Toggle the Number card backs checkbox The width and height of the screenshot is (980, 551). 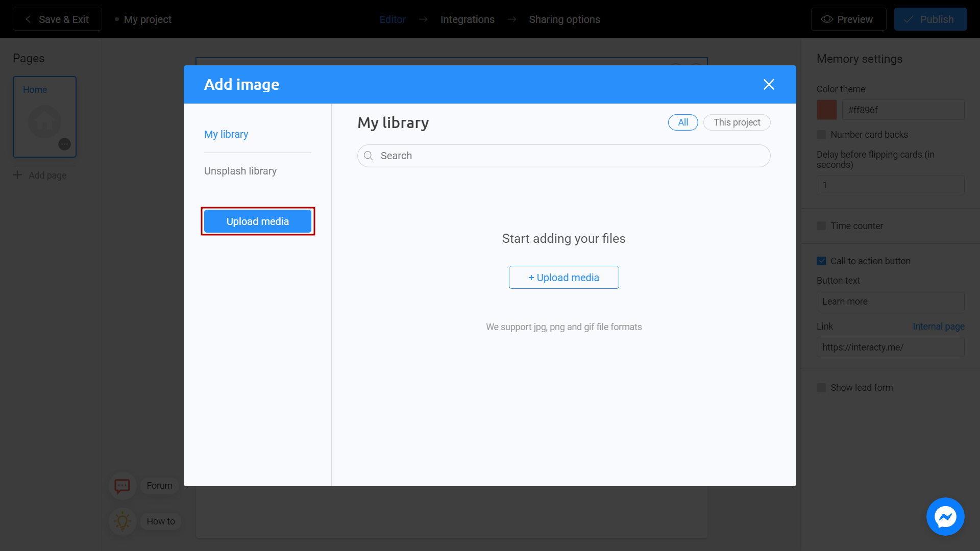(x=821, y=135)
